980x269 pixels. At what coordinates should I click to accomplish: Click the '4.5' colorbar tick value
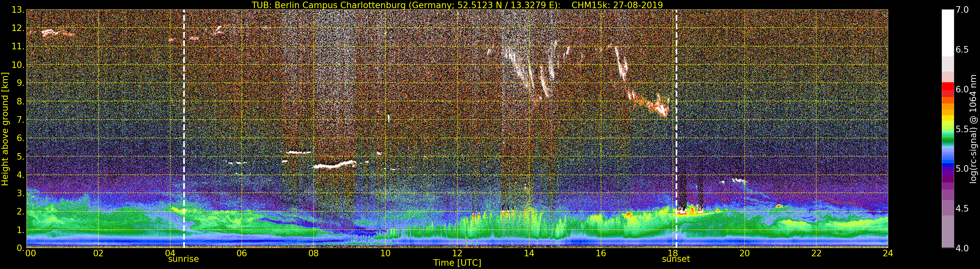pyautogui.click(x=962, y=209)
